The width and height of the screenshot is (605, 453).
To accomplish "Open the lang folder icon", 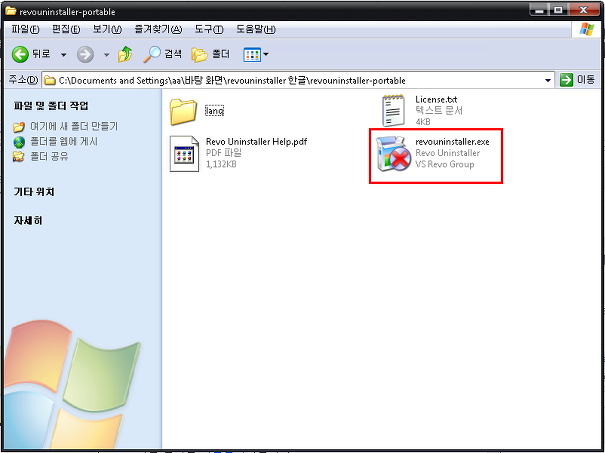I will tap(183, 111).
